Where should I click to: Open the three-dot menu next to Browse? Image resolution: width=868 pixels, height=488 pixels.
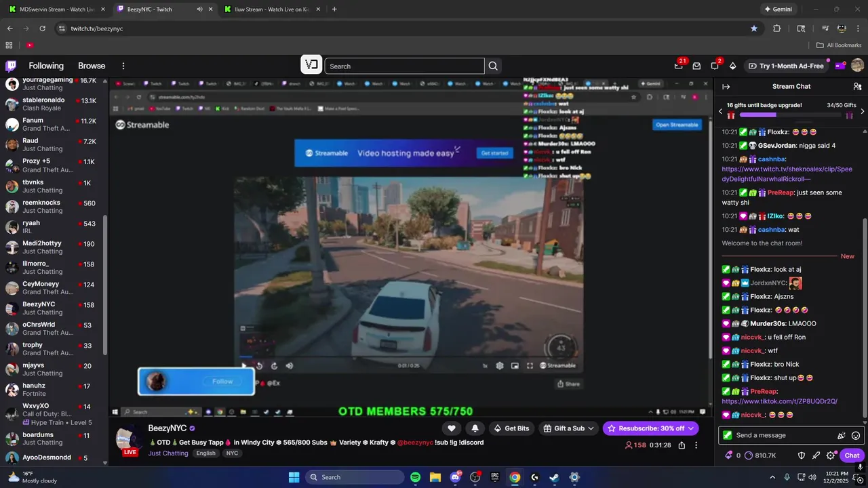(x=123, y=66)
